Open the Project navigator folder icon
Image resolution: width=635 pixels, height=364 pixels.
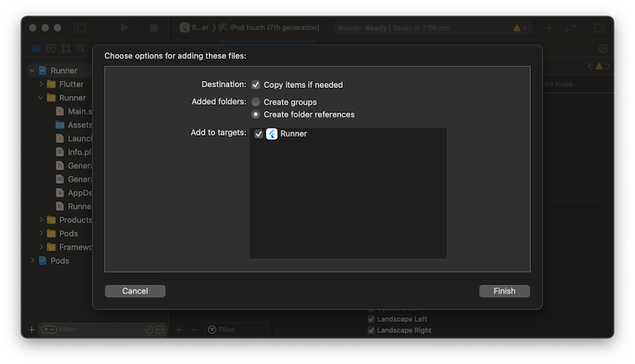click(37, 49)
